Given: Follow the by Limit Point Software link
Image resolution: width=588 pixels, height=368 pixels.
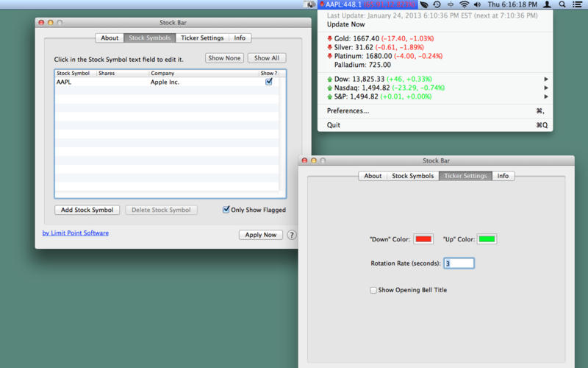Looking at the screenshot, I should click(76, 233).
